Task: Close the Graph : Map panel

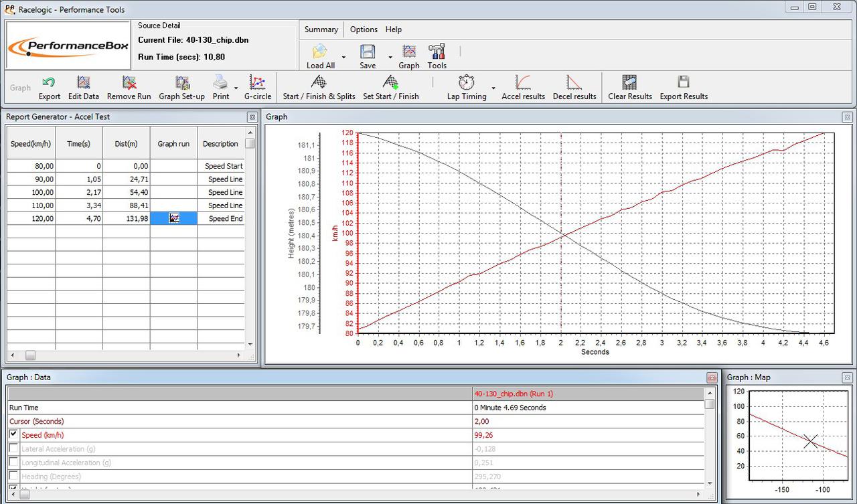Action: click(x=847, y=377)
